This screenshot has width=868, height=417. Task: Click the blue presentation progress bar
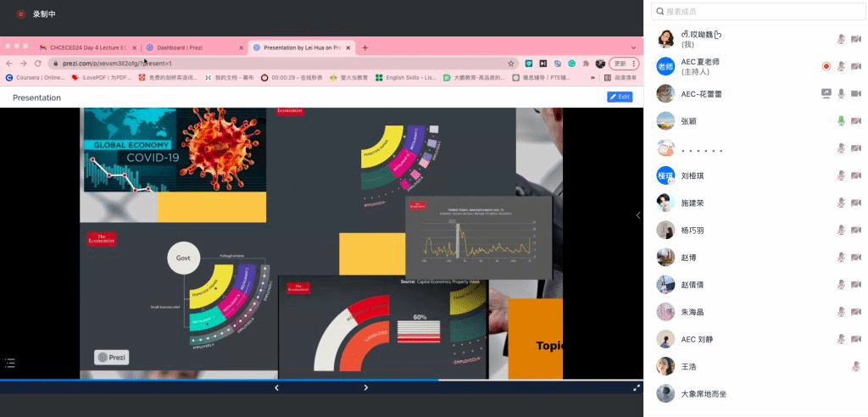[x=219, y=380]
